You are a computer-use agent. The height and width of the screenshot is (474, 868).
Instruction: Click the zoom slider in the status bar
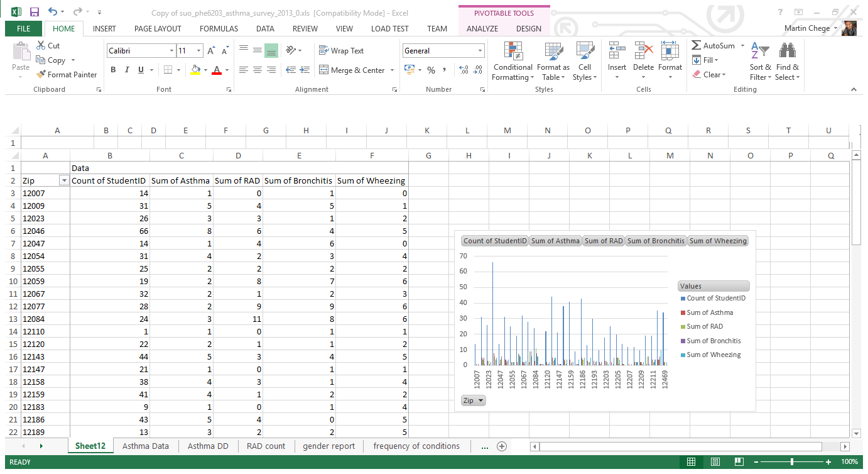click(792, 462)
